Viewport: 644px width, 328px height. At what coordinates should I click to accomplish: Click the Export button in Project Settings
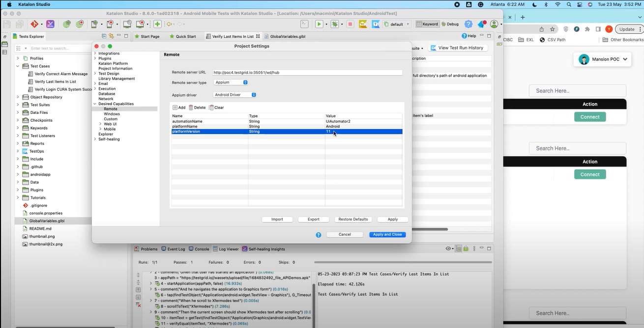[314, 219]
